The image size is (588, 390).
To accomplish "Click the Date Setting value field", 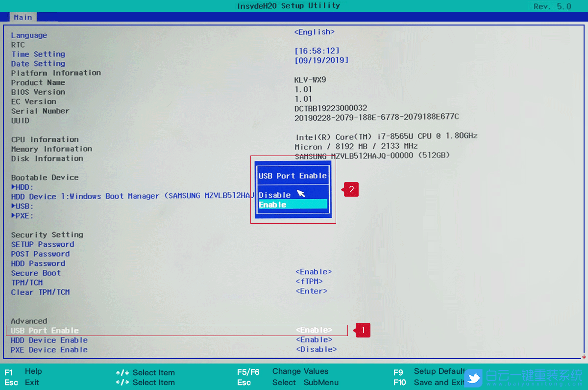I will (321, 60).
